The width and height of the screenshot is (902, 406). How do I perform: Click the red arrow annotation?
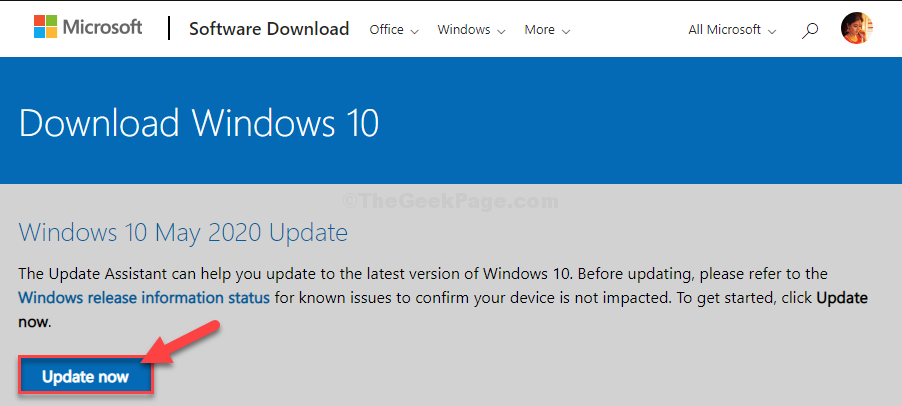(180, 343)
